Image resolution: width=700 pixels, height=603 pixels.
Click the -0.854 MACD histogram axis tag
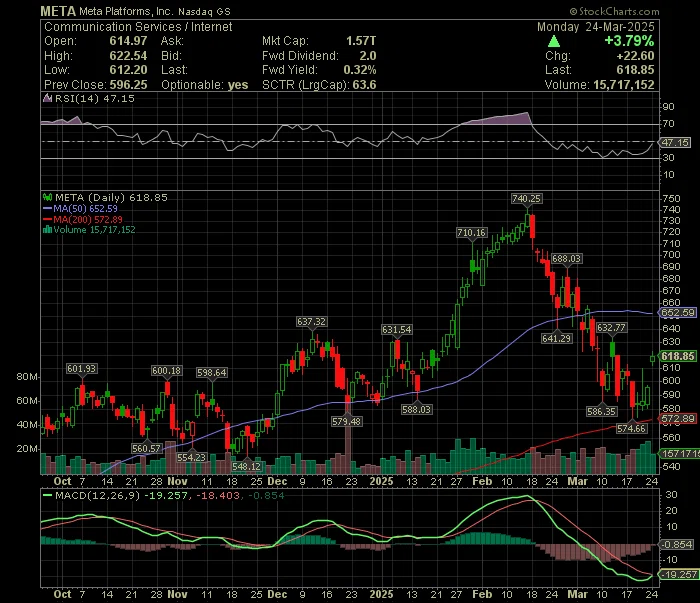pyautogui.click(x=677, y=545)
